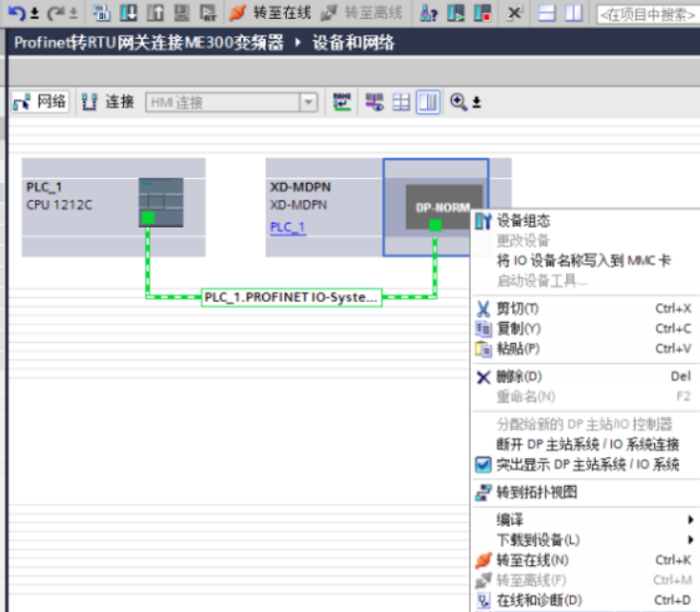Expand the 编译 (compile) submenu
Screen dimensions: 700x612
(591, 520)
